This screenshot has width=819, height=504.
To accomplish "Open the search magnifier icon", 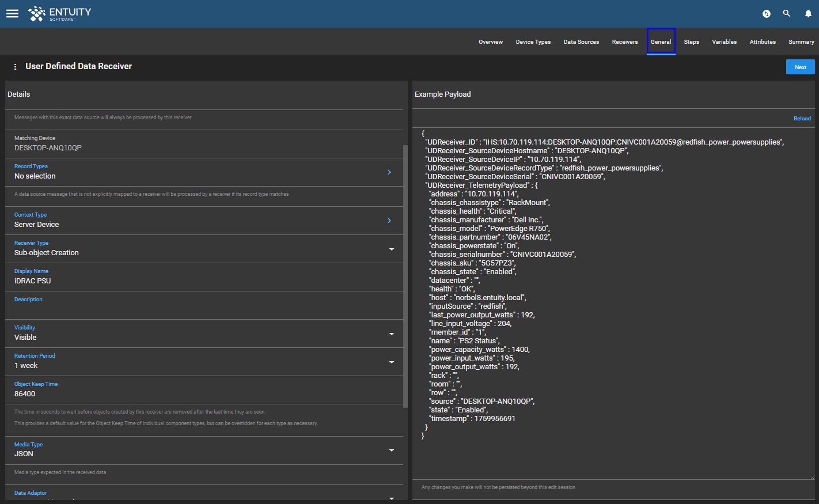I will click(787, 13).
